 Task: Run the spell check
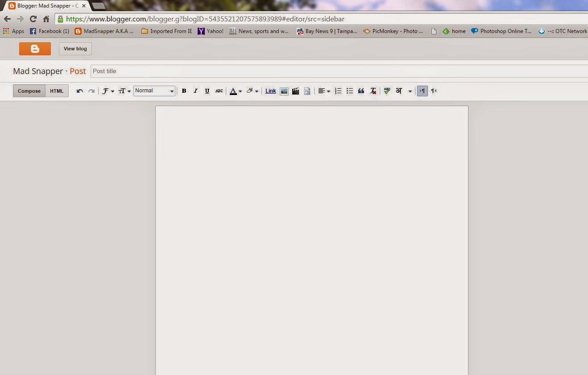click(387, 91)
